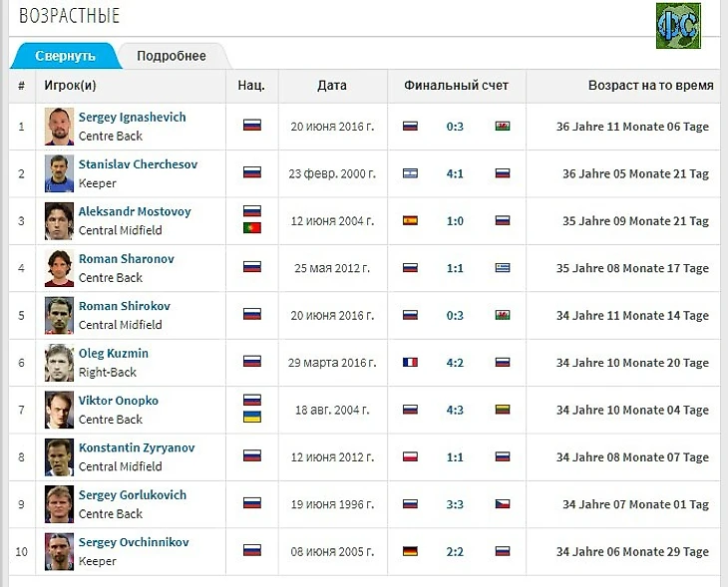The width and height of the screenshot is (728, 587).
Task: Open the 3:3 final score link
Action: coord(455,504)
